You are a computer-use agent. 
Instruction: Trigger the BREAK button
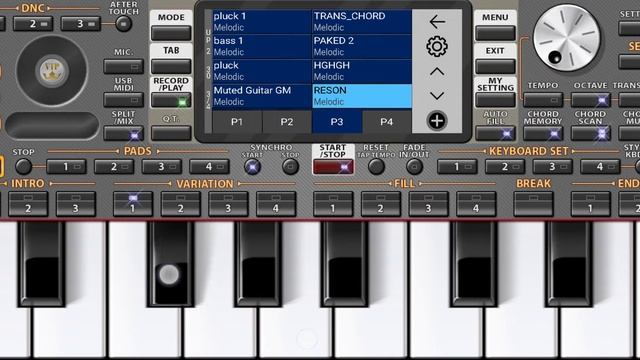533,204
